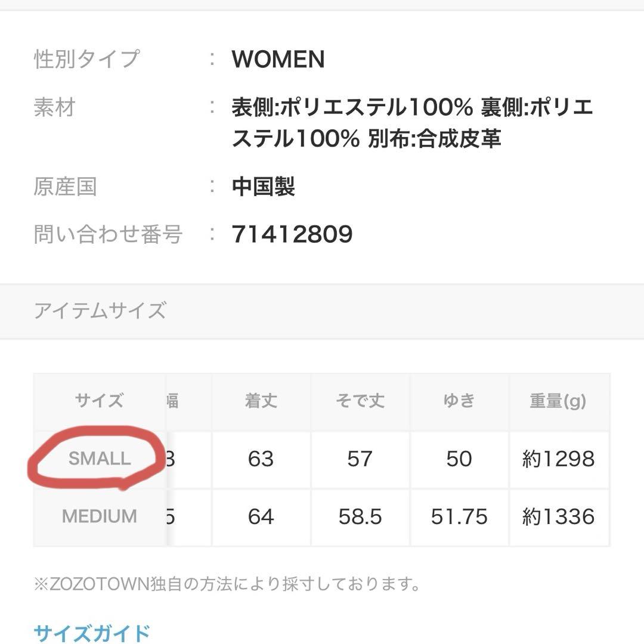Screen dimensions: 644x644
Task: Click the ZOZOTOWN measurement note text
Action: tap(227, 584)
